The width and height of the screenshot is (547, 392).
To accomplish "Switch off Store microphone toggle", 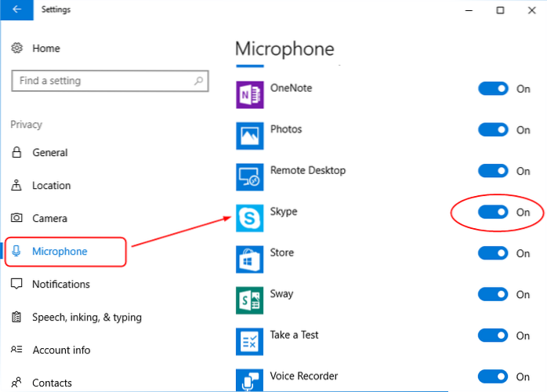I will [493, 253].
